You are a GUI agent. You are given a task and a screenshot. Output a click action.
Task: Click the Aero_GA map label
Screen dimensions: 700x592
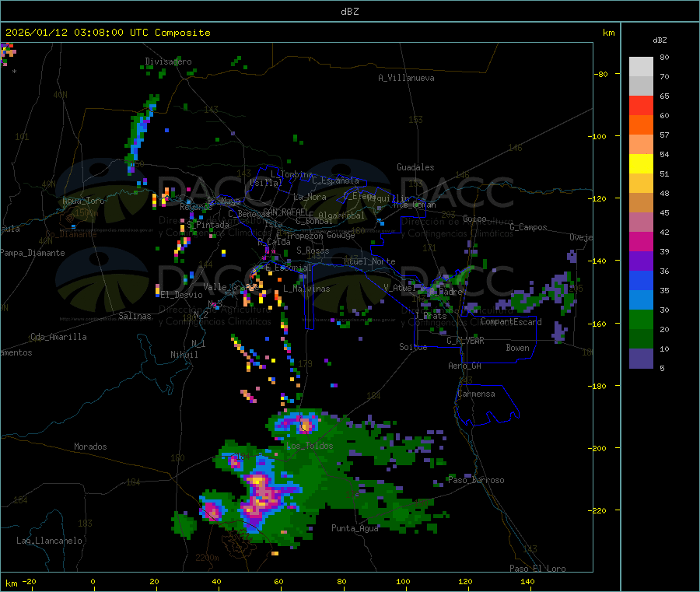click(465, 366)
